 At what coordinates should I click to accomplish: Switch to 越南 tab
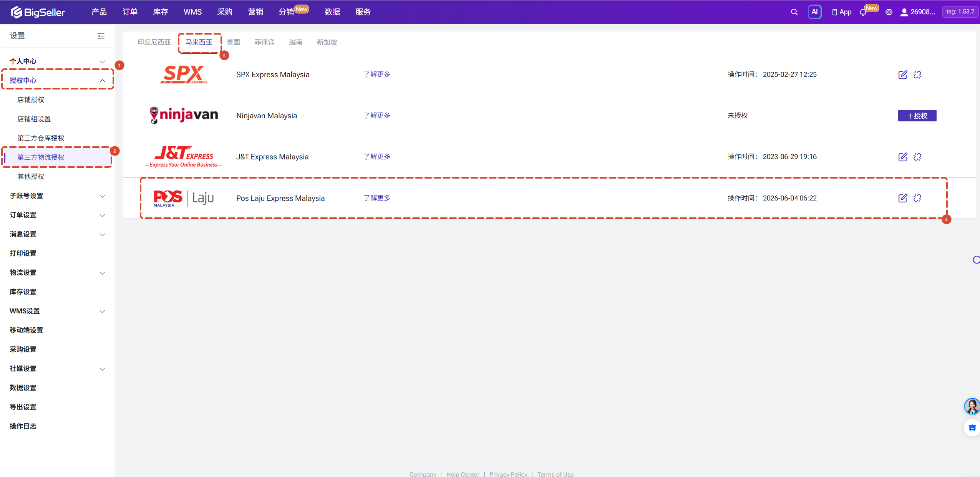coord(295,42)
